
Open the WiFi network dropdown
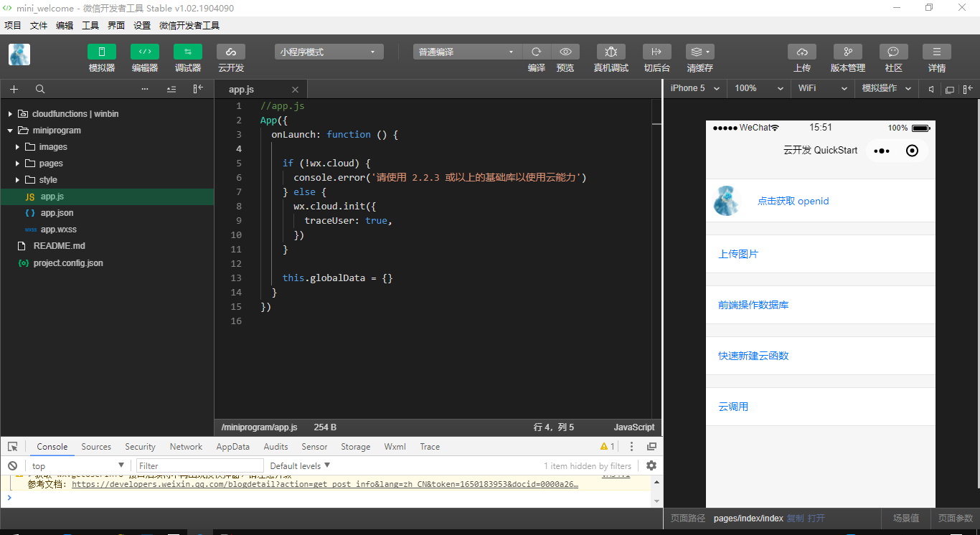(822, 88)
